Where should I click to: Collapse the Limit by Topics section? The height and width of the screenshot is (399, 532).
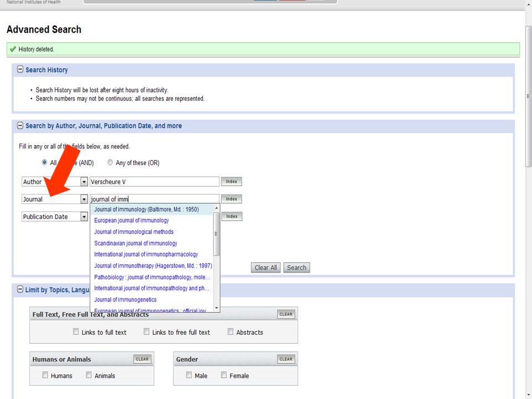(20, 289)
